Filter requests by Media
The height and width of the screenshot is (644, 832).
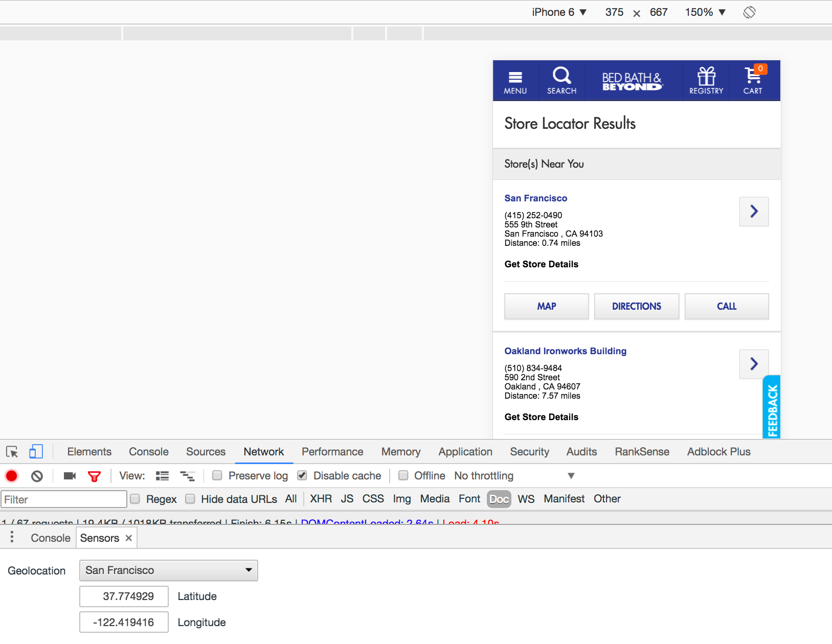pyautogui.click(x=435, y=499)
